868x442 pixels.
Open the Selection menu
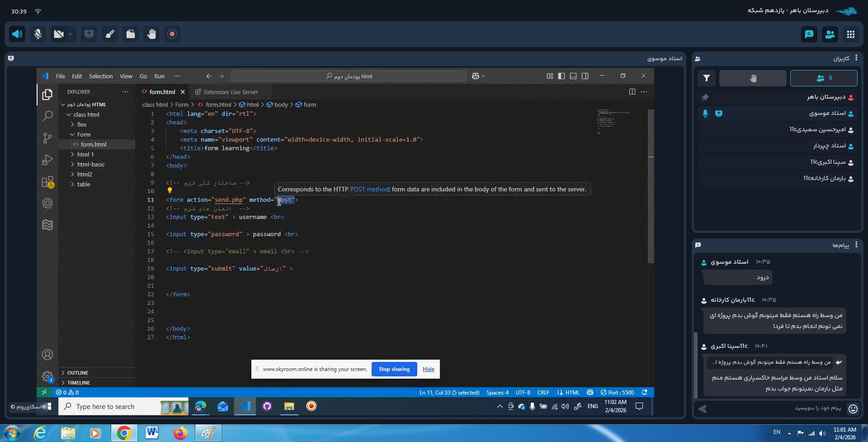(100, 76)
